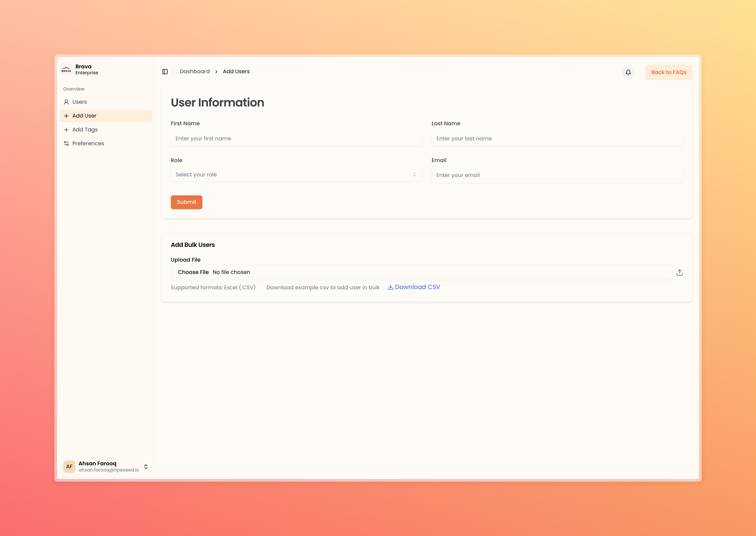Click 'No file chosen' text
The image size is (756, 536).
pyautogui.click(x=231, y=272)
